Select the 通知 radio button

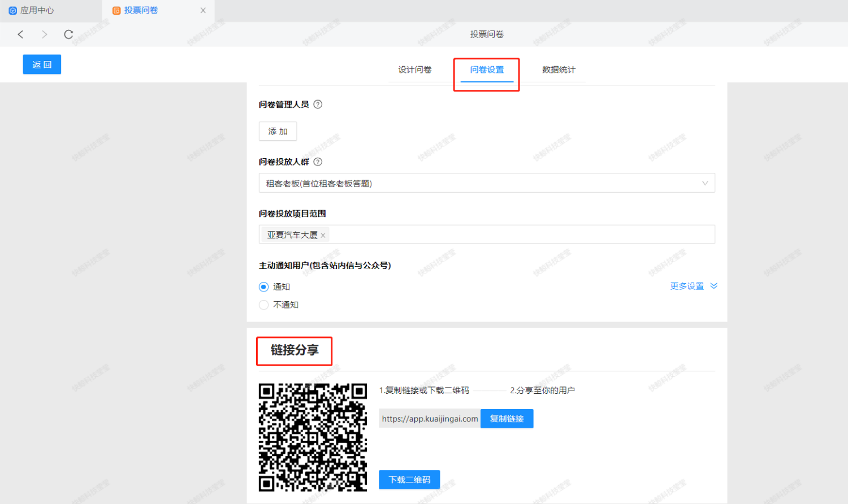pos(263,287)
